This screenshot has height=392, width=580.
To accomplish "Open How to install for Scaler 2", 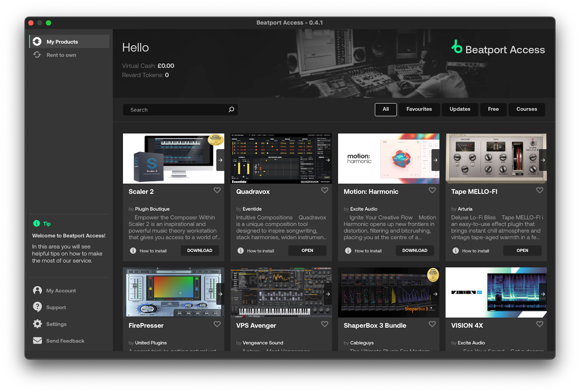I will coord(153,251).
